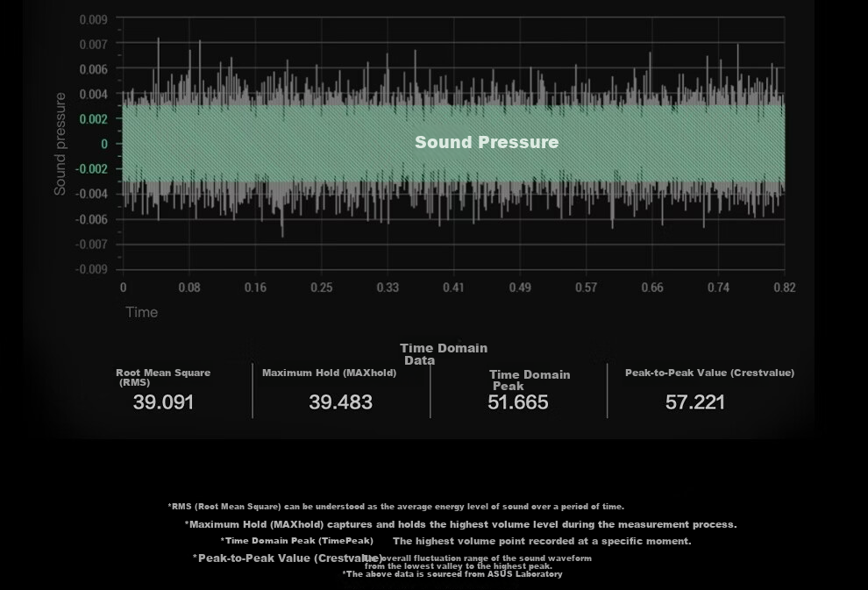Select the 0.007 y-axis tick value
The height and width of the screenshot is (590, 868).
94,45
